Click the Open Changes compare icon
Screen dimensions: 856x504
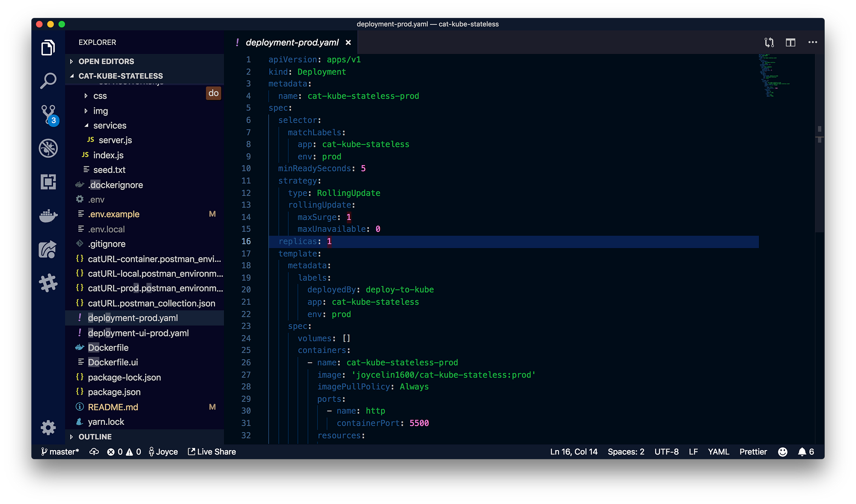[x=769, y=42]
